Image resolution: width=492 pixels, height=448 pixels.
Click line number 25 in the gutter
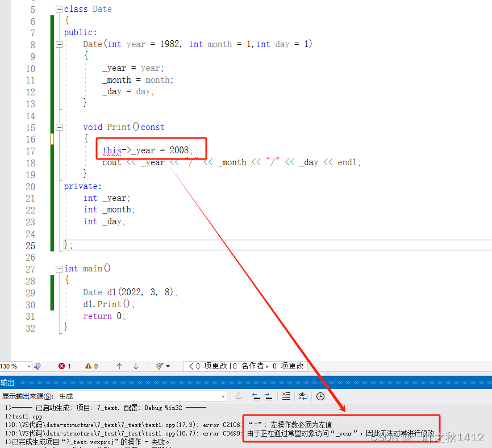[x=31, y=246]
